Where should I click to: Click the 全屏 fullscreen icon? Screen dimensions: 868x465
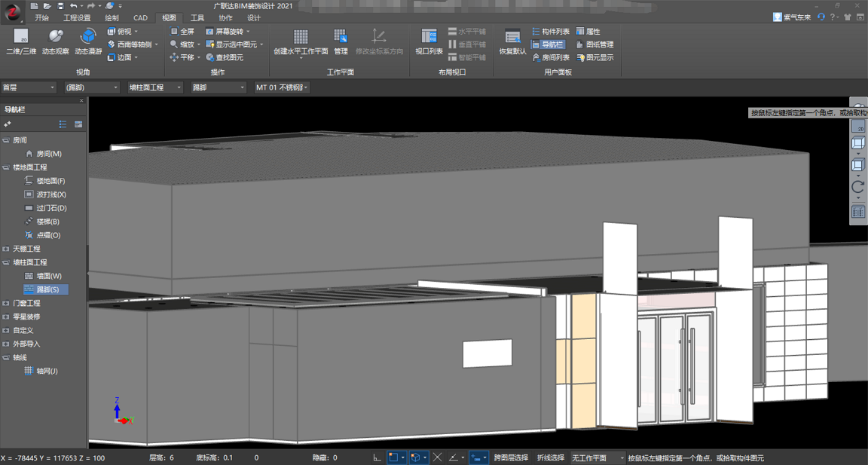click(175, 32)
